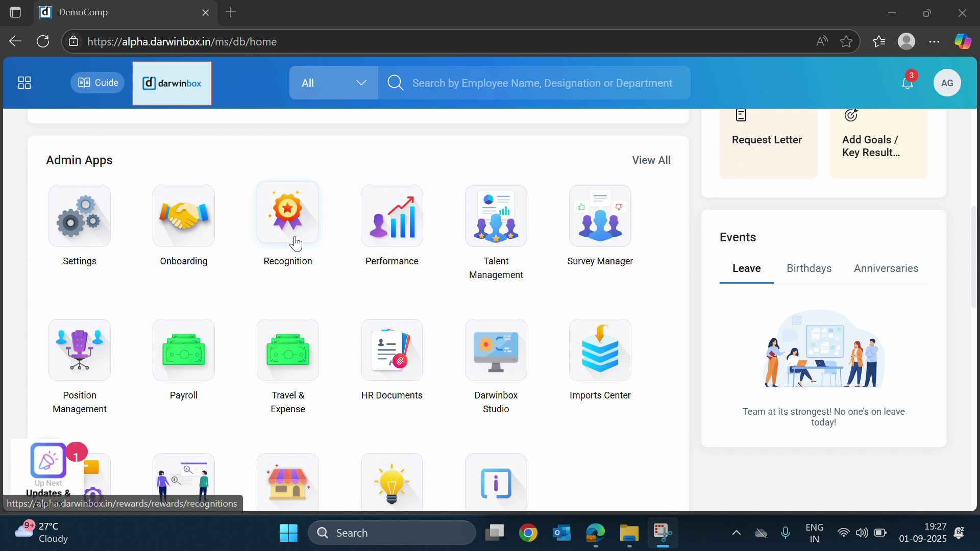Open Darwinbox Studio app
The height and width of the screenshot is (551, 980).
click(496, 350)
